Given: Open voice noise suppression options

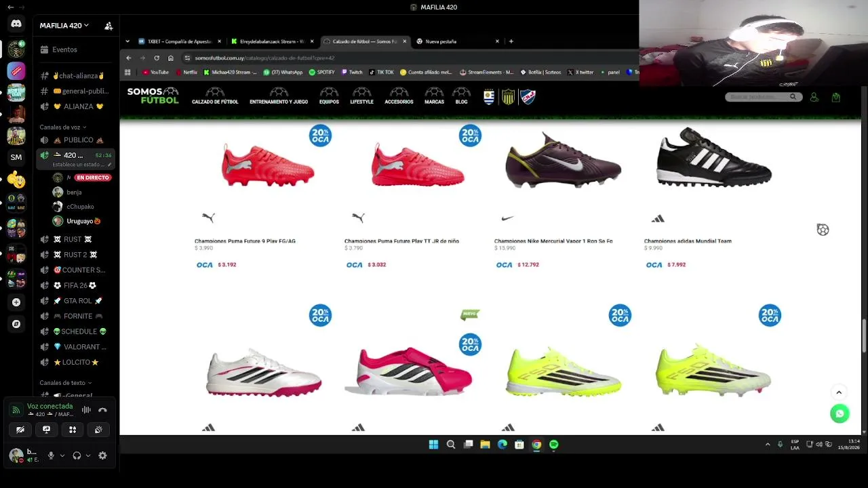Looking at the screenshot, I should pyautogui.click(x=86, y=410).
